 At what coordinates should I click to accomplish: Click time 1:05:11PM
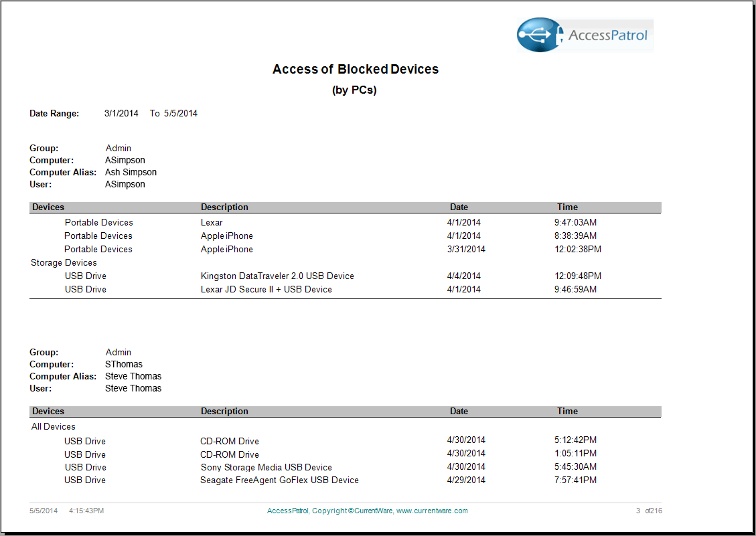click(x=576, y=454)
